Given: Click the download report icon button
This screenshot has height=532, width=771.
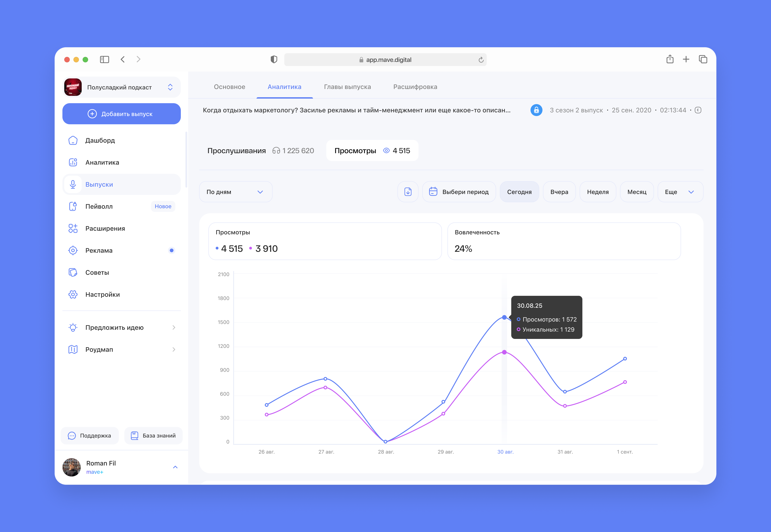Looking at the screenshot, I should coord(408,192).
